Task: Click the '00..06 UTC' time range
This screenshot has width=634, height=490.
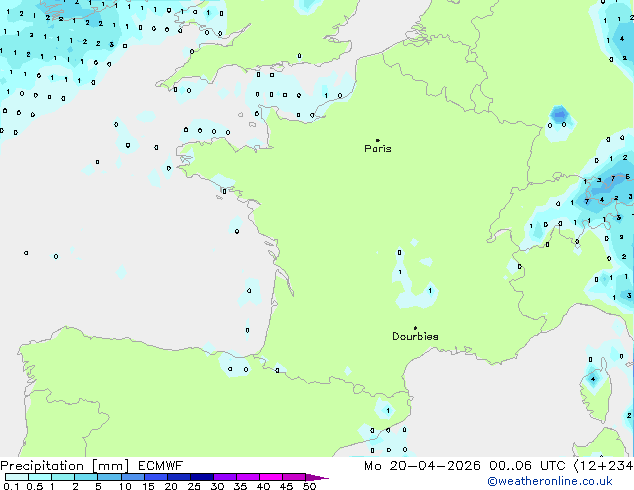Action: coord(527,466)
